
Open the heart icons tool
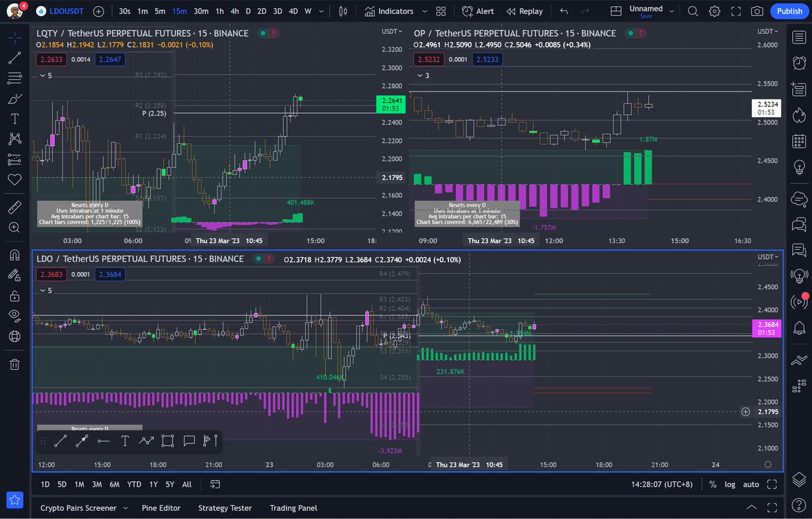click(14, 180)
